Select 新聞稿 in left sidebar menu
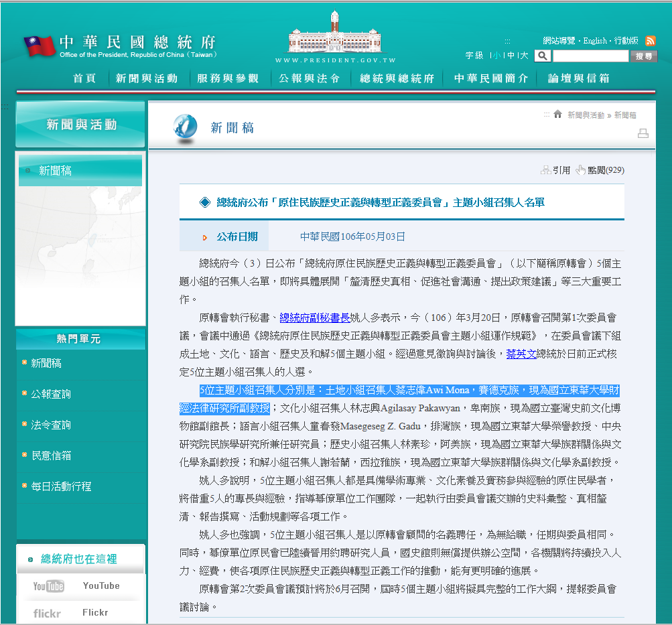 pyautogui.click(x=80, y=171)
